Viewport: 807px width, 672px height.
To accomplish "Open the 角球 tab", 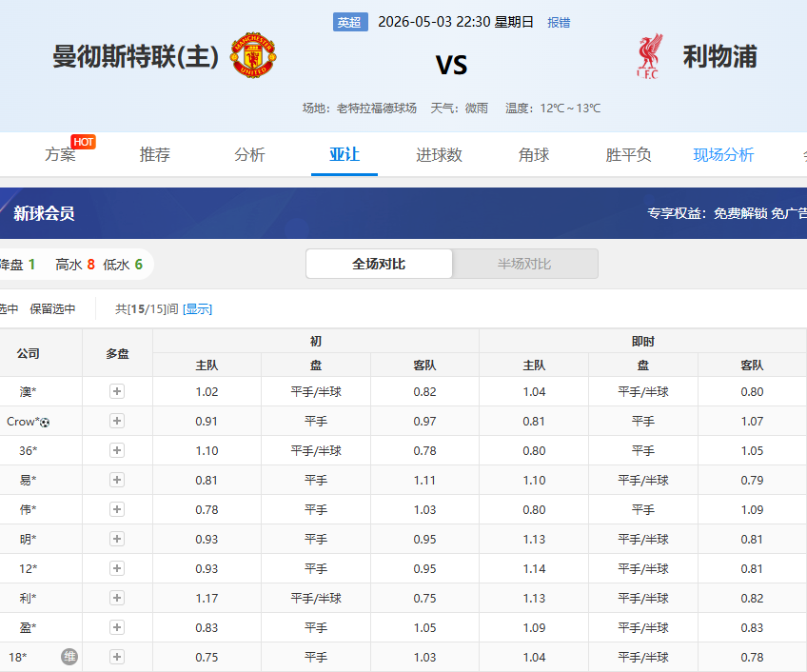I will (534, 154).
